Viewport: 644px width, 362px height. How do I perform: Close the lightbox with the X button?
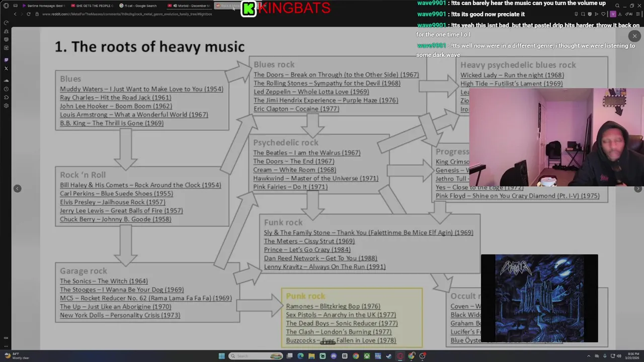634,36
